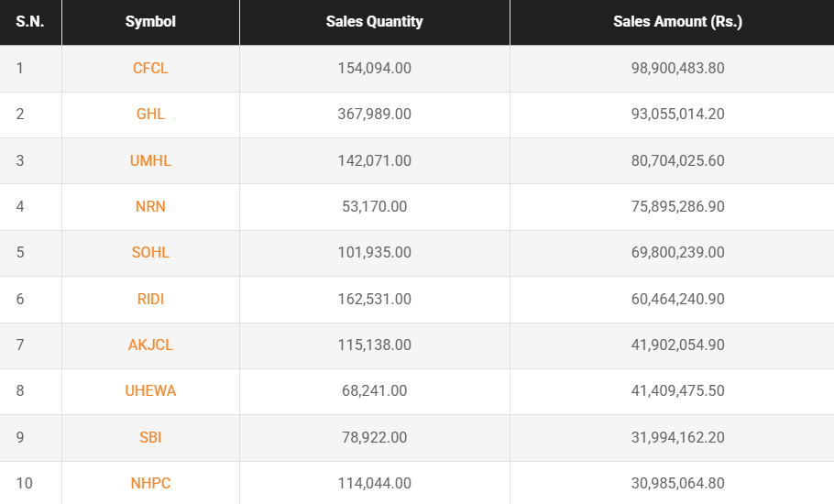834x504 pixels.
Task: Click serial number 7 in AKJCL row
Action: (20, 345)
